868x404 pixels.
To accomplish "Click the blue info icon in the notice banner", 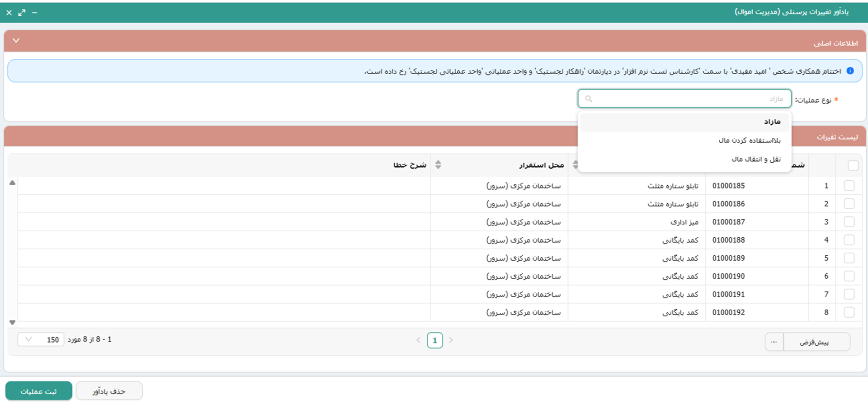I will click(850, 71).
